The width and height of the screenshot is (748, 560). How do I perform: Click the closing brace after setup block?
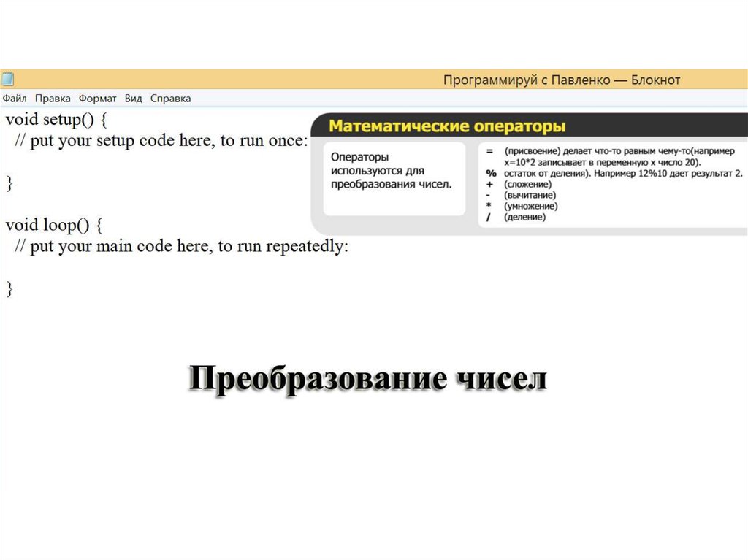[x=9, y=183]
